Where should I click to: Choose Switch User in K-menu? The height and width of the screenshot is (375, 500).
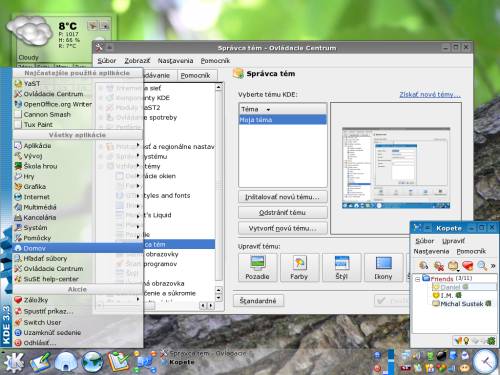click(x=78, y=322)
